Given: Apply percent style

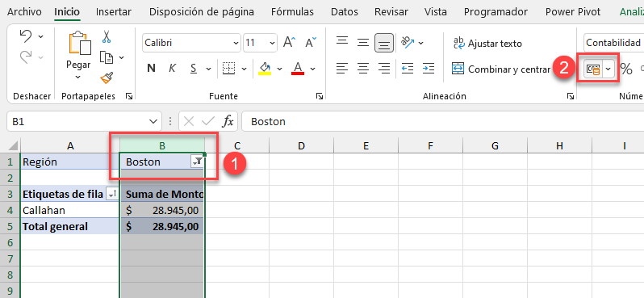Looking at the screenshot, I should tap(626, 69).
